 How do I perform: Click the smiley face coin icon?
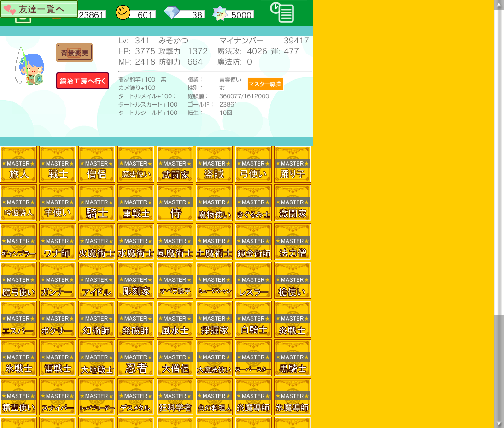[123, 13]
